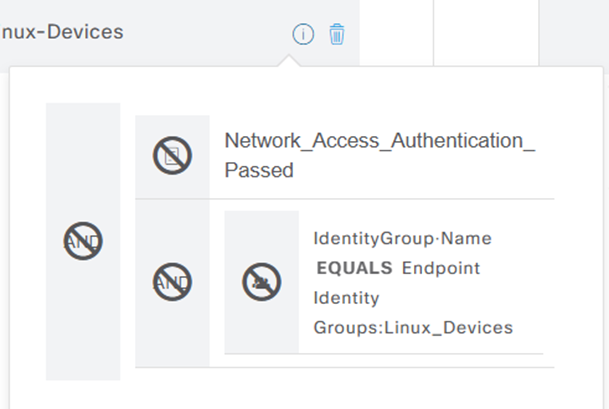Select the nested AND operator icon
The height and width of the screenshot is (409, 609).
pos(172,282)
